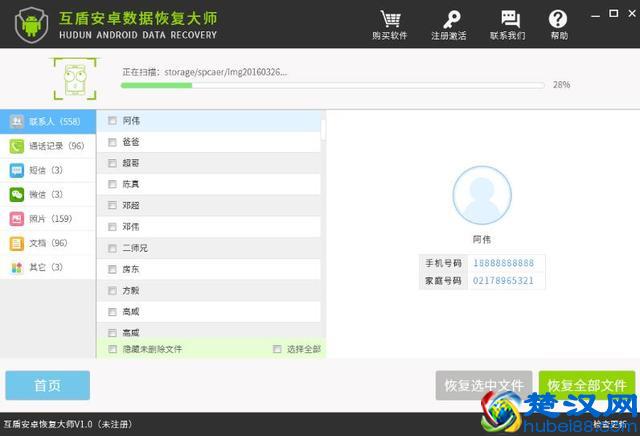The width and height of the screenshot is (640, 436).
Task: Click the phone number 18888888888
Action: coord(503,263)
